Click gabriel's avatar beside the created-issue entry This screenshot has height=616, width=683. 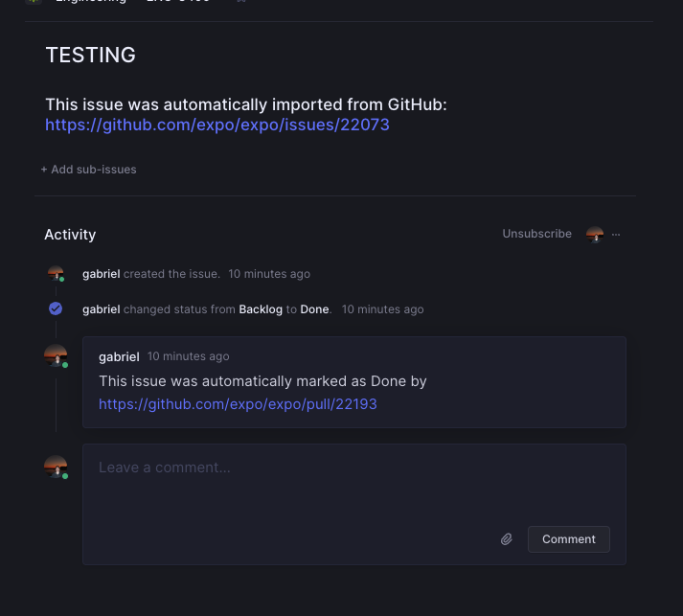56,274
